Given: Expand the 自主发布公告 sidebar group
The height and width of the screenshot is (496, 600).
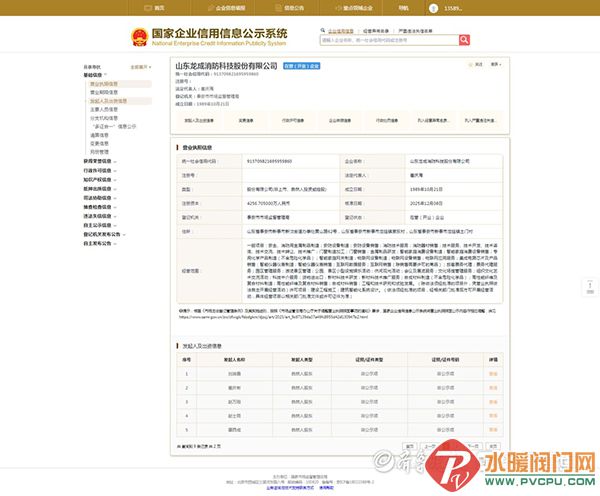Looking at the screenshot, I should [x=100, y=243].
